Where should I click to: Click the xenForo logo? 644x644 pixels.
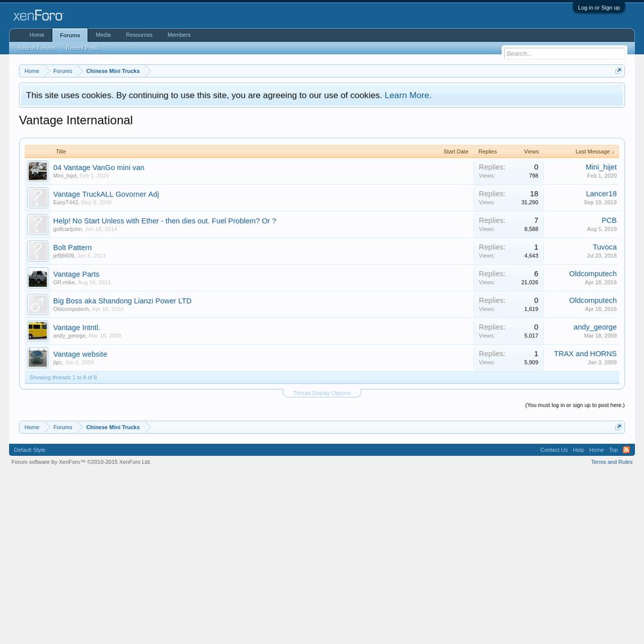tap(38, 16)
